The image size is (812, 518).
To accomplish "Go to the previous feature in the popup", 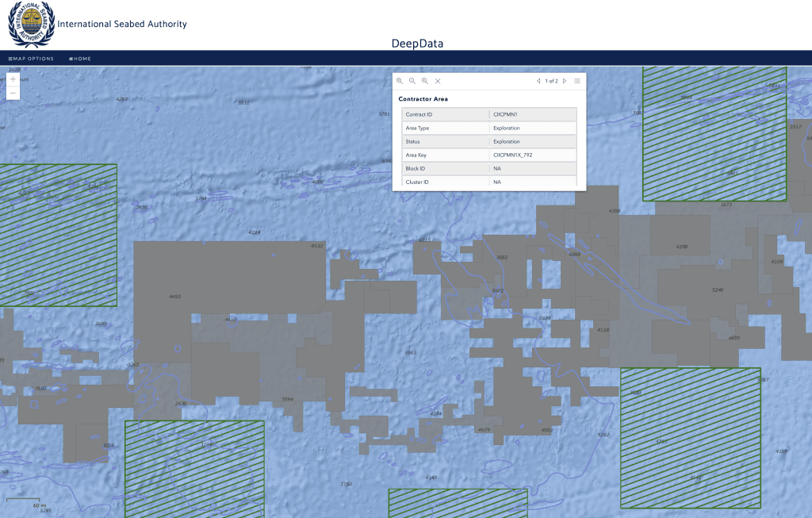I will (x=538, y=81).
